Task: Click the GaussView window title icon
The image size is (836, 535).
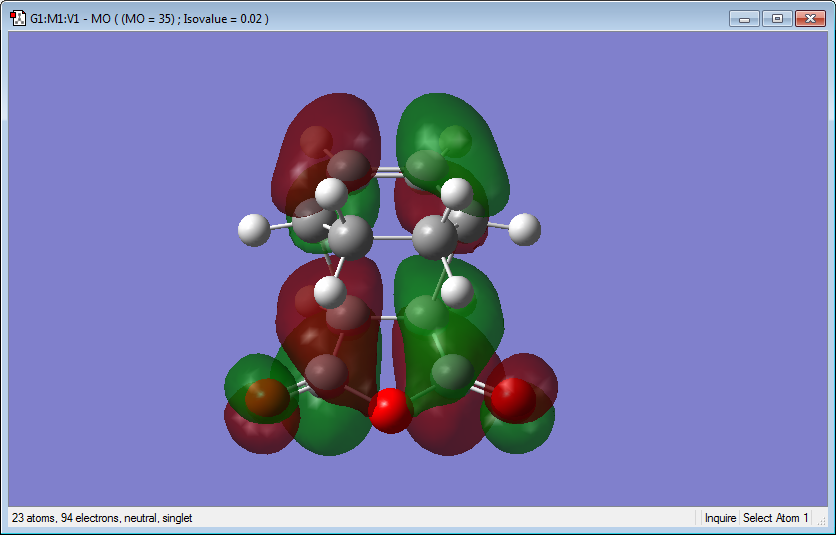Action: point(18,18)
